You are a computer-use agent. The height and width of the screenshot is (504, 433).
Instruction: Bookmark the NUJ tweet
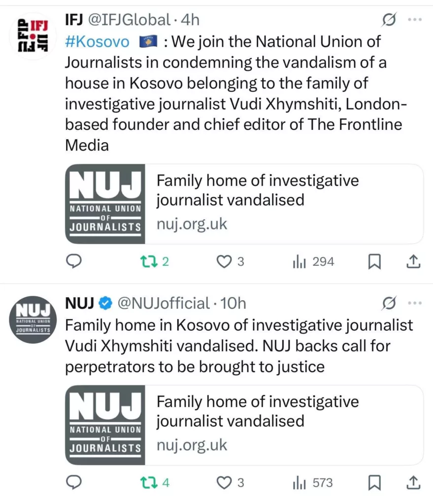[x=375, y=483]
